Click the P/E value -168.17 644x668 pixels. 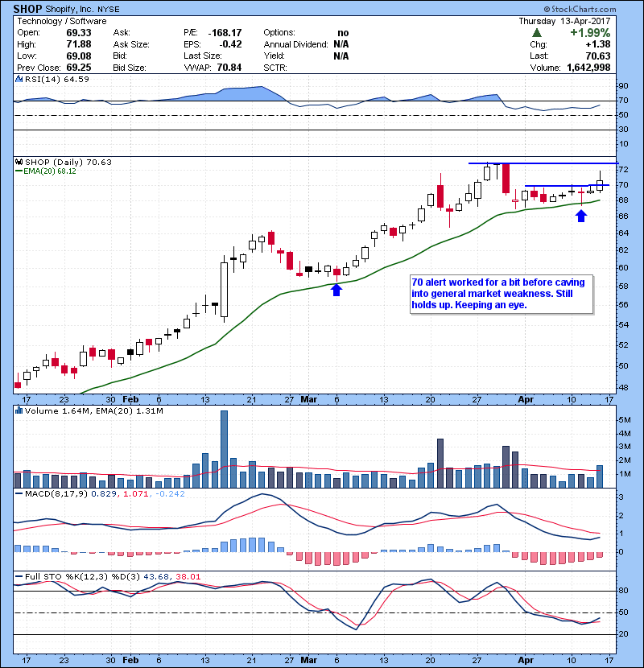coord(225,33)
